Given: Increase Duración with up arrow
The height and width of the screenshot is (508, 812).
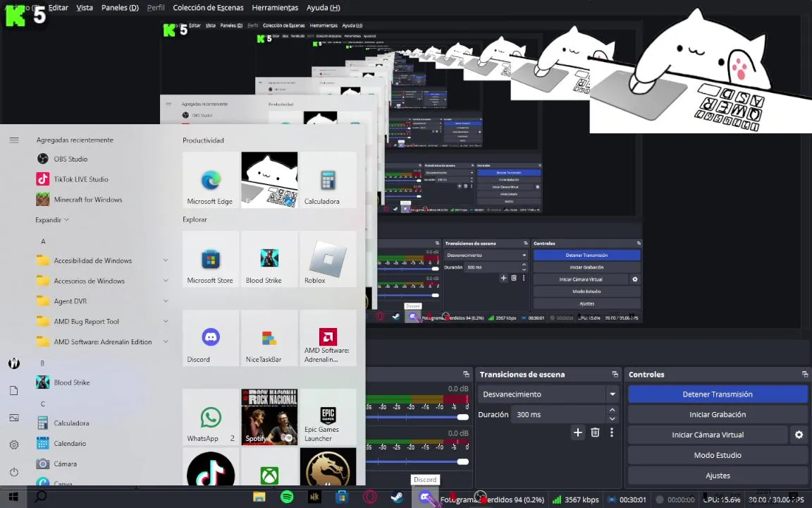Looking at the screenshot, I should click(612, 410).
